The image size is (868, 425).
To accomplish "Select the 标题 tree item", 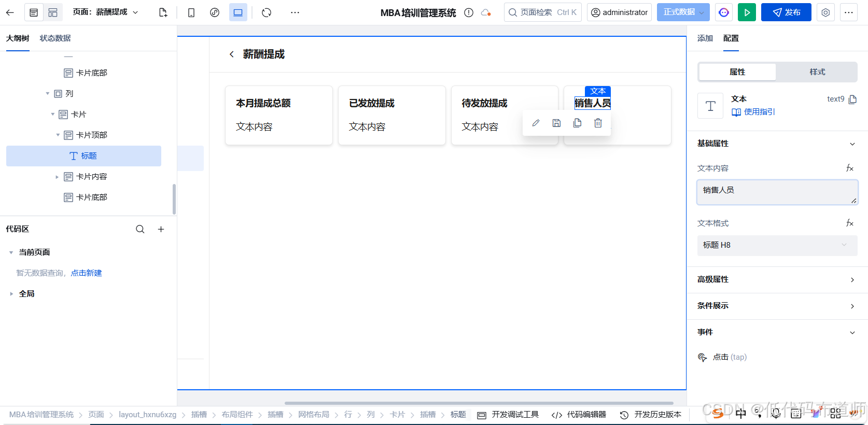I will [83, 156].
